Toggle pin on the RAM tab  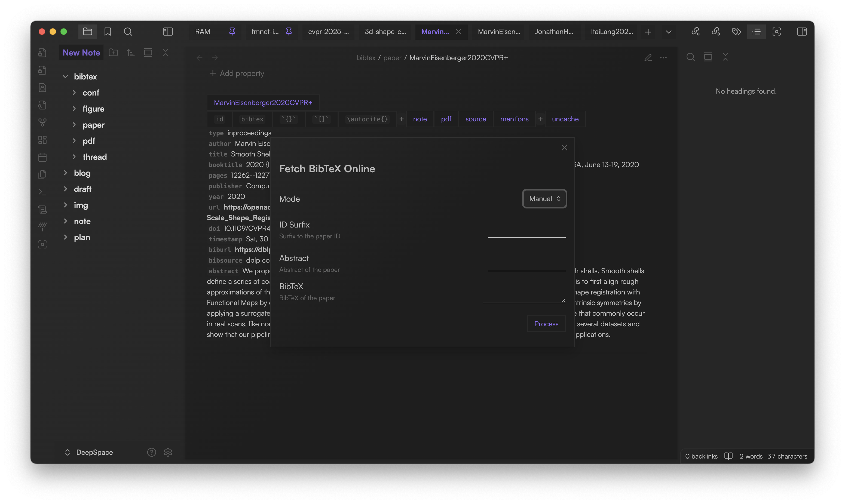232,32
